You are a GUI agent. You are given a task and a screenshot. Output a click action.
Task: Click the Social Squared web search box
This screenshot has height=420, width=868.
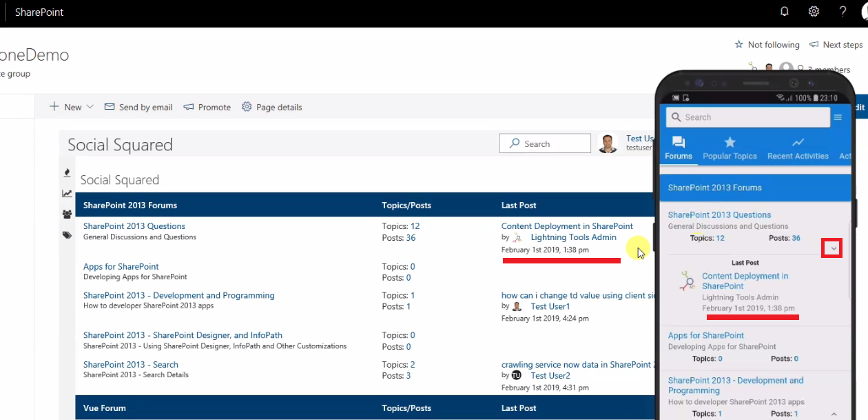545,143
